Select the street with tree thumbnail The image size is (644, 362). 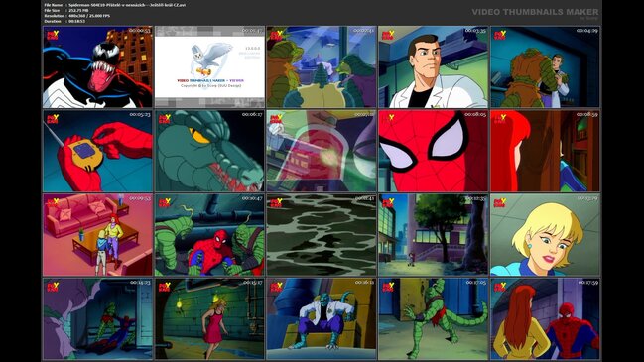[433, 235]
